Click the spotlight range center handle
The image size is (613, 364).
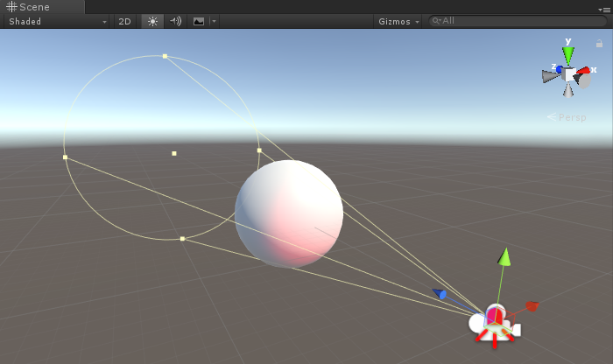coord(174,153)
